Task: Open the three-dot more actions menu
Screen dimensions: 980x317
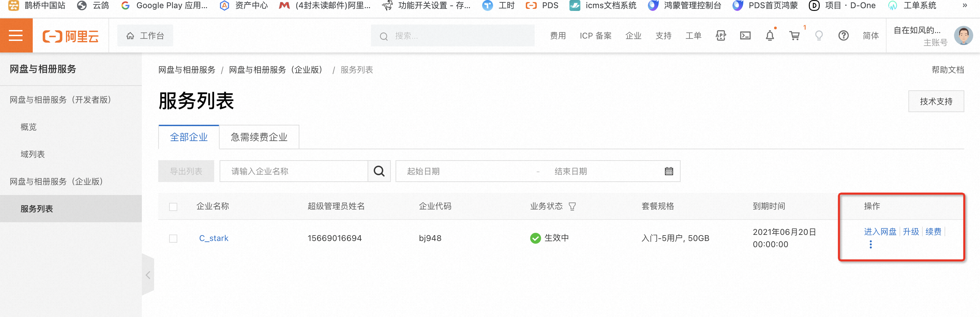Action: click(871, 244)
